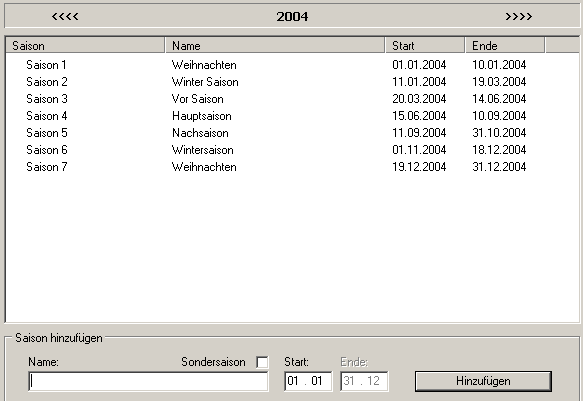Click start date 19.12.2004
This screenshot has height=401, width=583.
coord(419,167)
